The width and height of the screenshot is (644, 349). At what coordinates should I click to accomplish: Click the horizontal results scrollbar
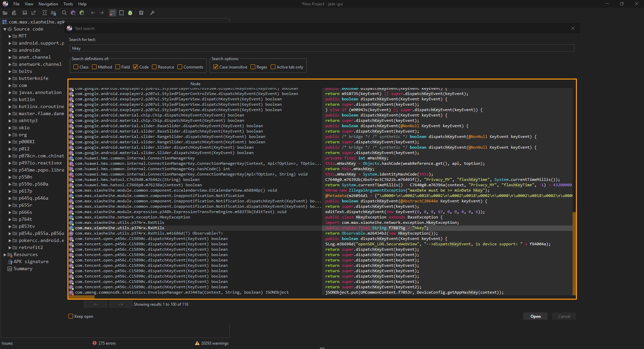tap(82, 297)
